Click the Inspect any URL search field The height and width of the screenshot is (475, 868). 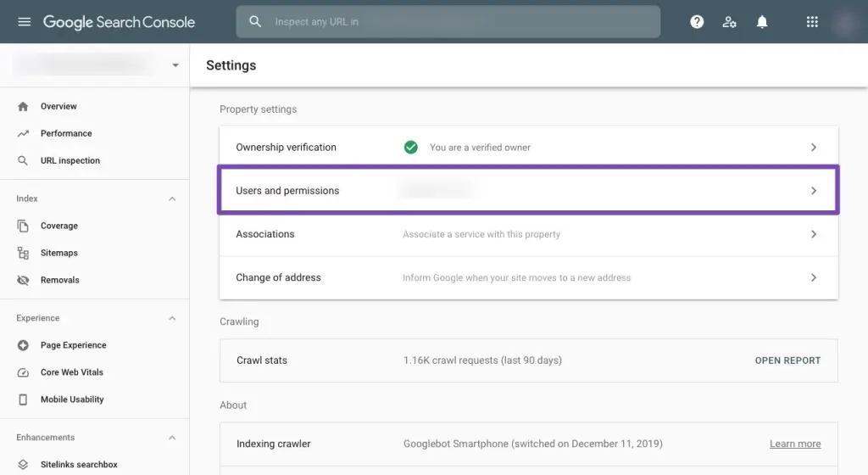tap(448, 21)
